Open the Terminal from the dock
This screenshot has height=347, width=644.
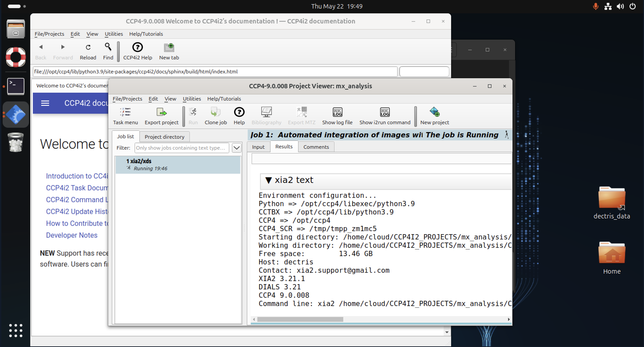[16, 87]
